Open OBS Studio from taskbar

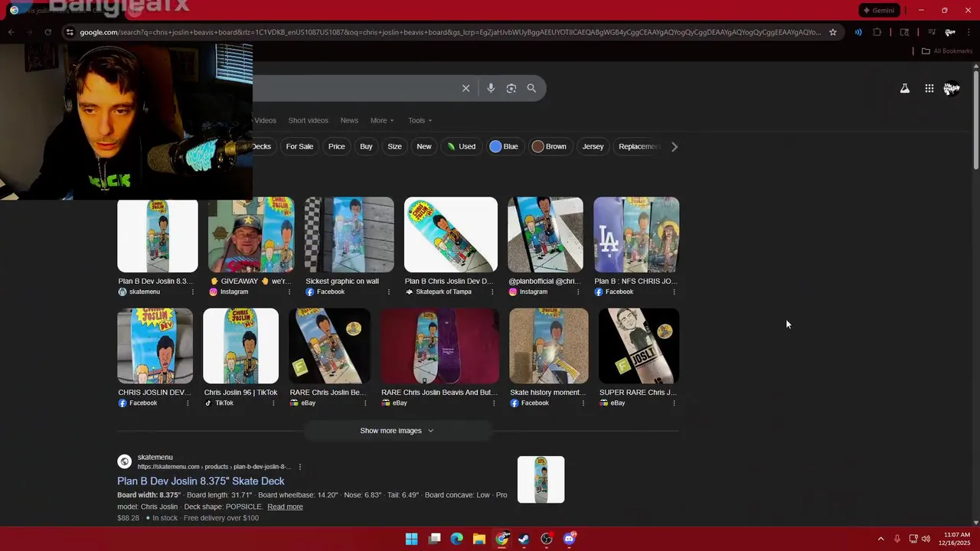(x=547, y=539)
